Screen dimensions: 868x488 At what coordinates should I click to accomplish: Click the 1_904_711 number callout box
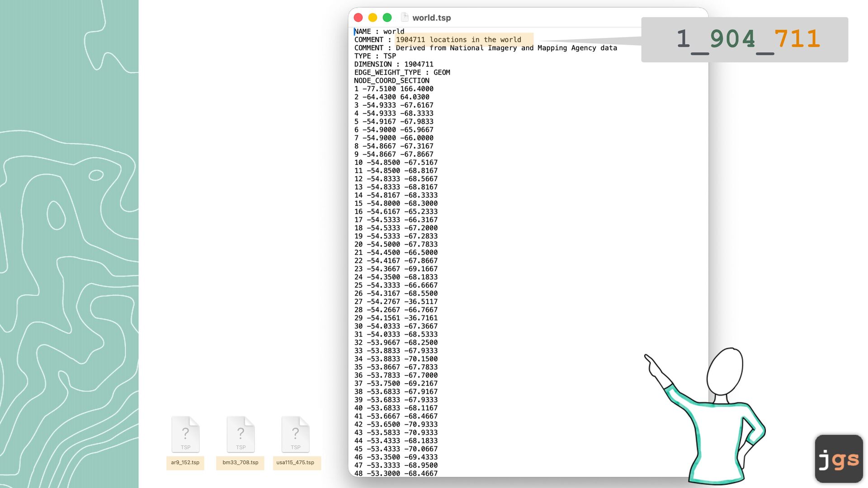coord(745,40)
